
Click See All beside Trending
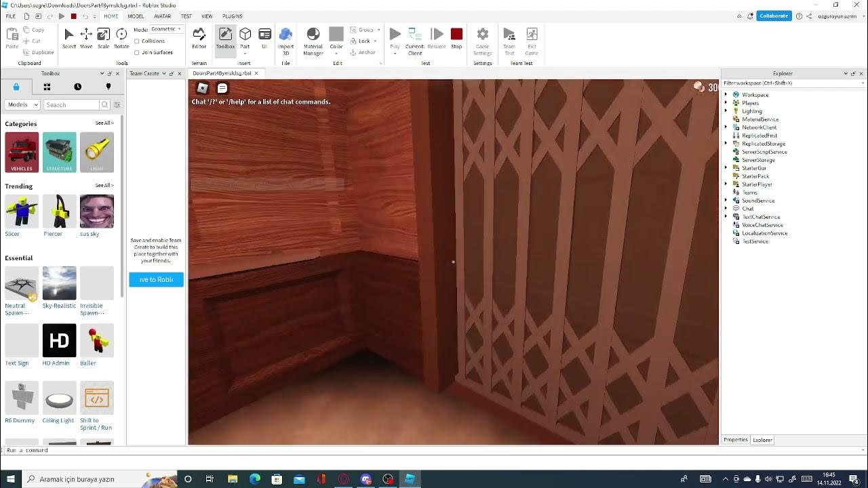[104, 185]
